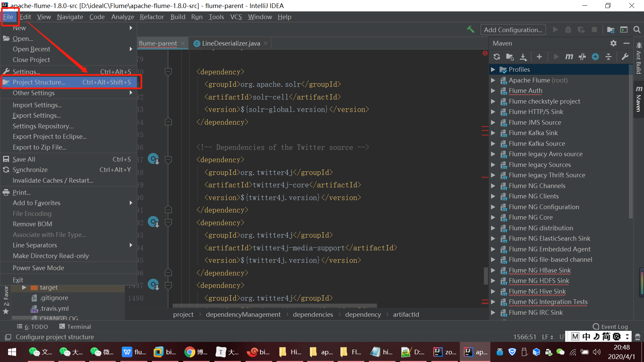Switch to LineDeserializer.java editor tab
The image size is (644, 362).
[x=231, y=43]
